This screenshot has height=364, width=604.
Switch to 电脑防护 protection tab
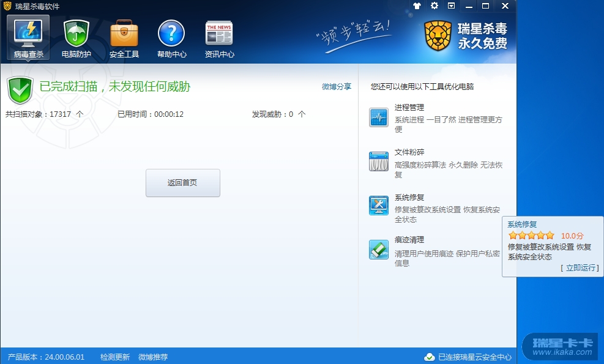pyautogui.click(x=76, y=38)
